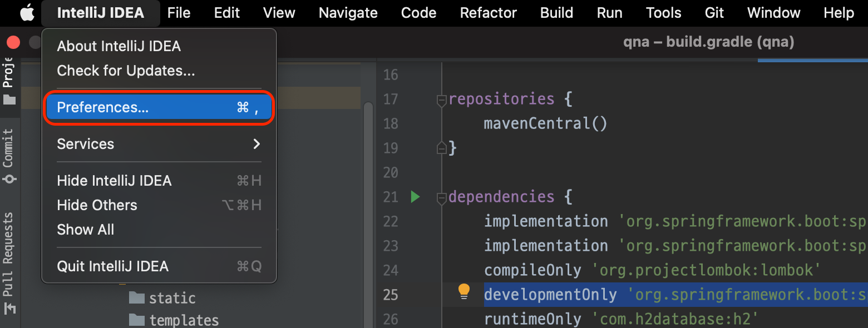Open the Project tool window tab

(9, 81)
